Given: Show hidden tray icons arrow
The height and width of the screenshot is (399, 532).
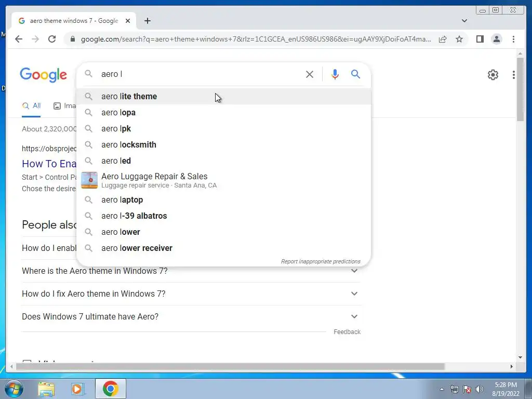Looking at the screenshot, I should tap(442, 389).
